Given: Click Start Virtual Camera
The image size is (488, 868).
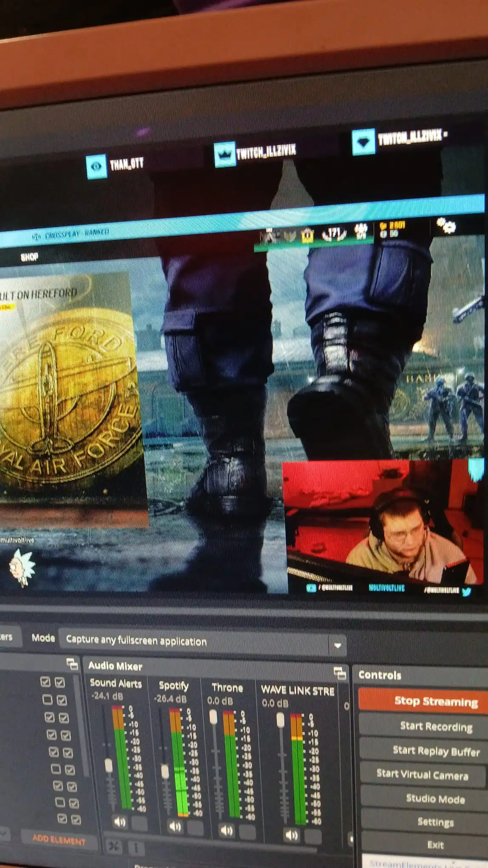Looking at the screenshot, I should (425, 774).
